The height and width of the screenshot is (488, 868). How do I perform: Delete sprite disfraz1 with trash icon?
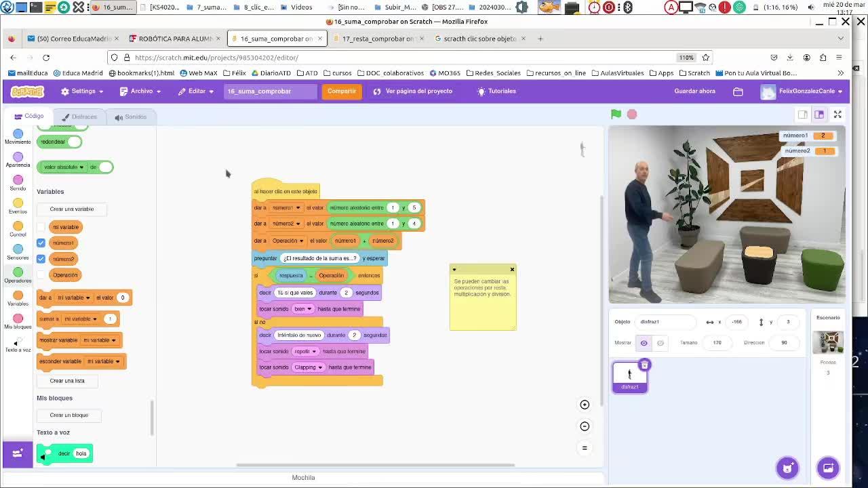tap(644, 365)
